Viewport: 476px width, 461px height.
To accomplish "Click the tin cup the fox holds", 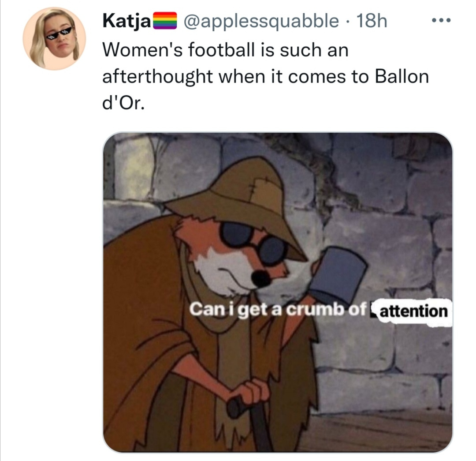I will [337, 273].
